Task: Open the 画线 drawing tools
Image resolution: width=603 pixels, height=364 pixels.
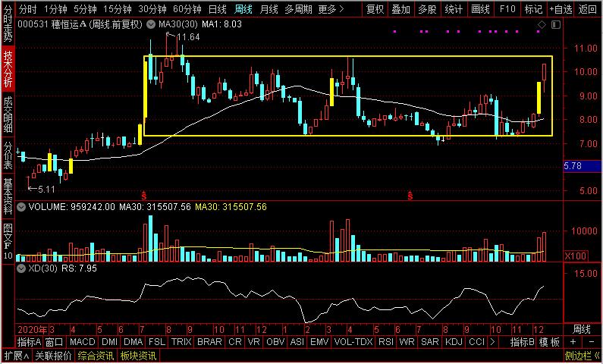Action: [x=480, y=9]
